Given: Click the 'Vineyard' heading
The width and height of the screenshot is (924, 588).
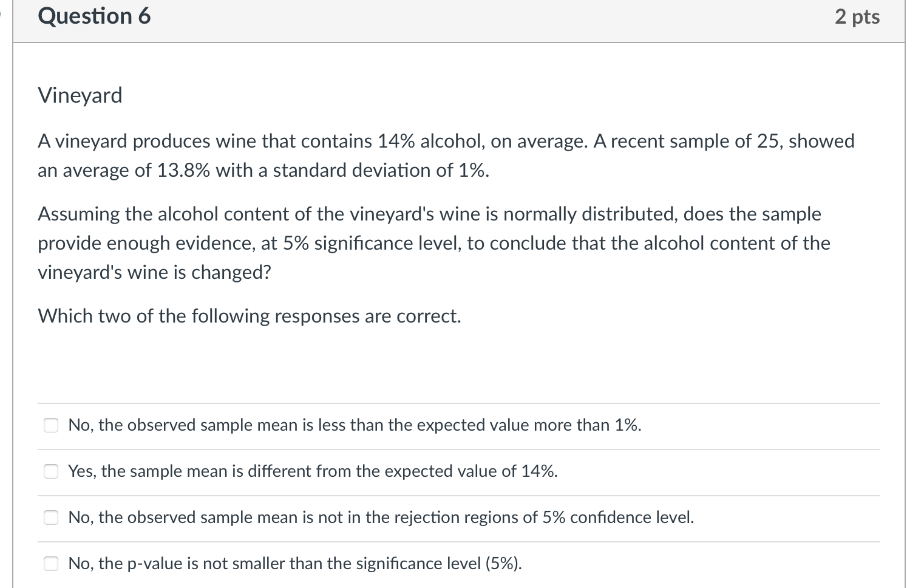Looking at the screenshot, I should click(x=80, y=95).
